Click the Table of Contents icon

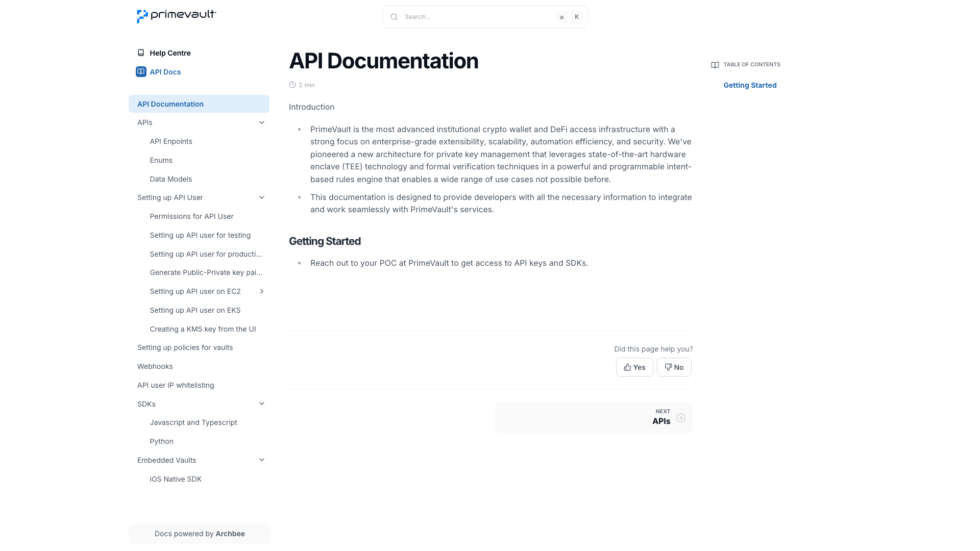(715, 65)
